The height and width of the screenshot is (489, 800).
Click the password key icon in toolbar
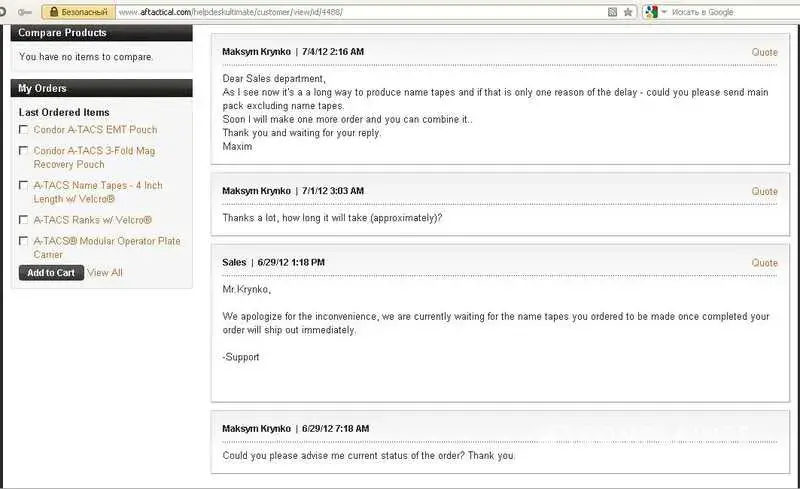25,12
